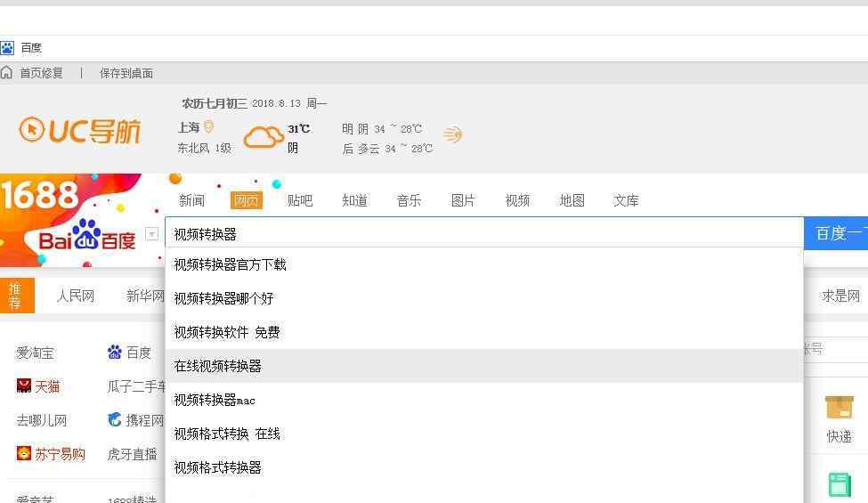Image resolution: width=868 pixels, height=503 pixels.
Task: Click 保存到桌面 link
Action: [x=126, y=73]
